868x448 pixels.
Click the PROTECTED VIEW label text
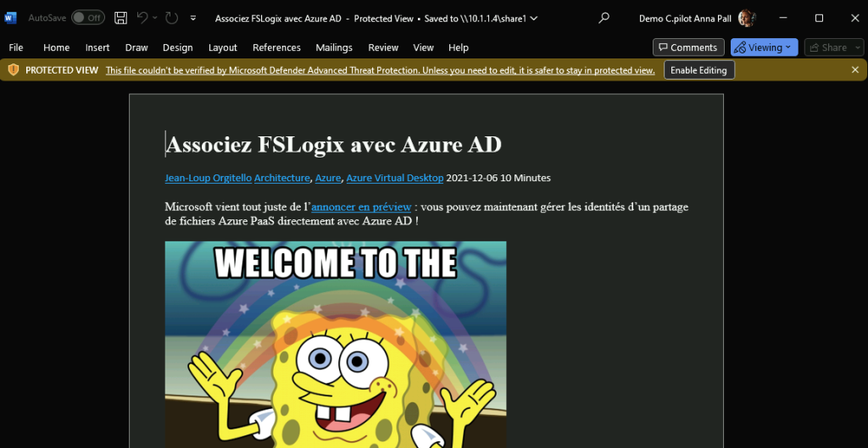62,70
